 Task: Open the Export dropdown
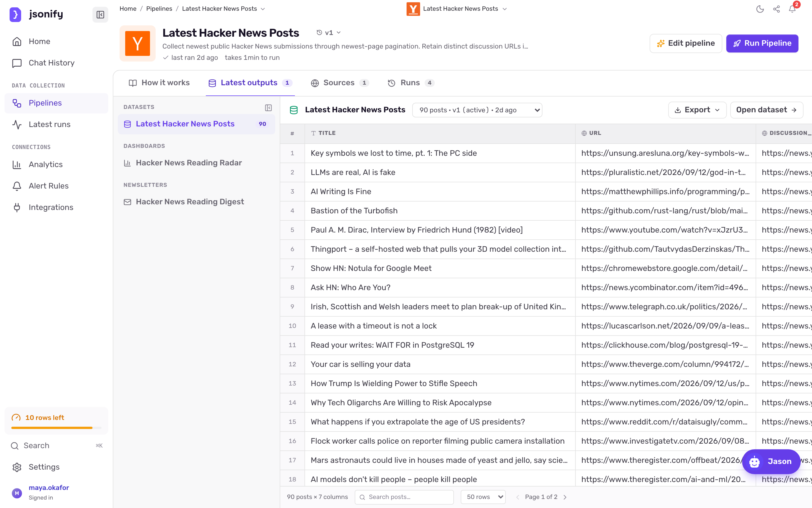point(697,110)
